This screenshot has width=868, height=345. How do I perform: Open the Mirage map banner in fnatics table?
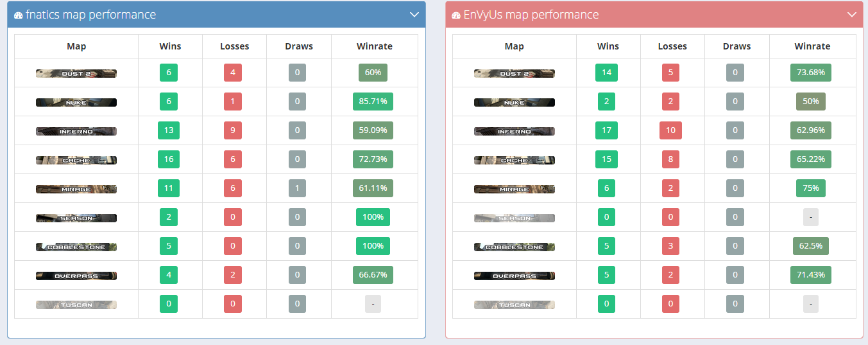76,189
